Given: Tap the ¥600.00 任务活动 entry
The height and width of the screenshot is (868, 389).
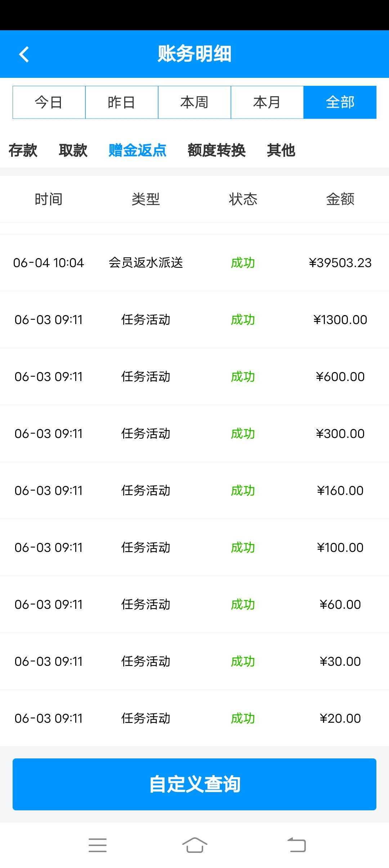Looking at the screenshot, I should 194,377.
